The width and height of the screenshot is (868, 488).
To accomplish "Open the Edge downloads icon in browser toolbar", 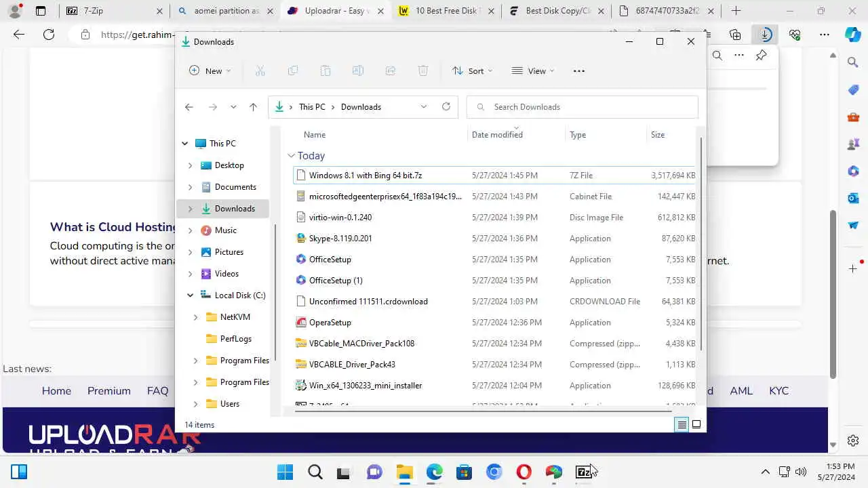I will pyautogui.click(x=765, y=35).
